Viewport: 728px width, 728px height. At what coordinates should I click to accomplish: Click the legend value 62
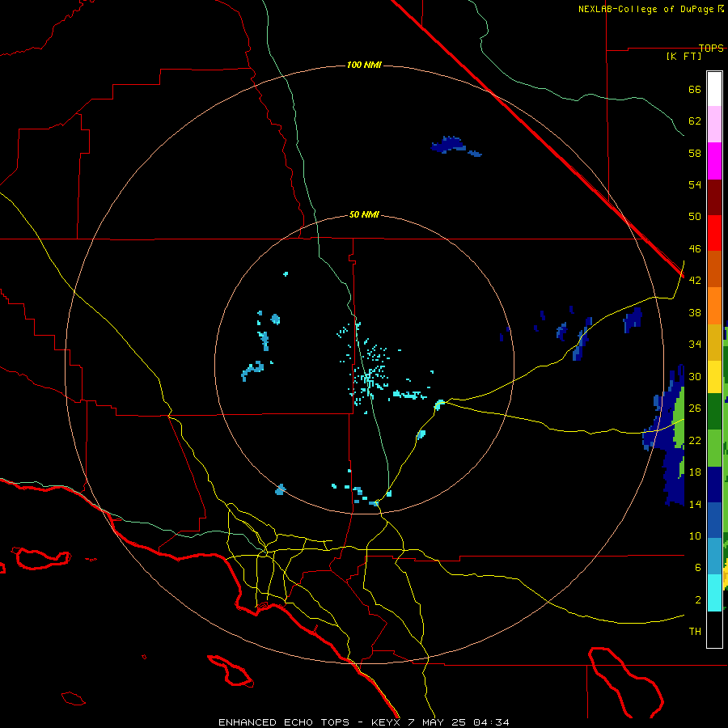(695, 121)
